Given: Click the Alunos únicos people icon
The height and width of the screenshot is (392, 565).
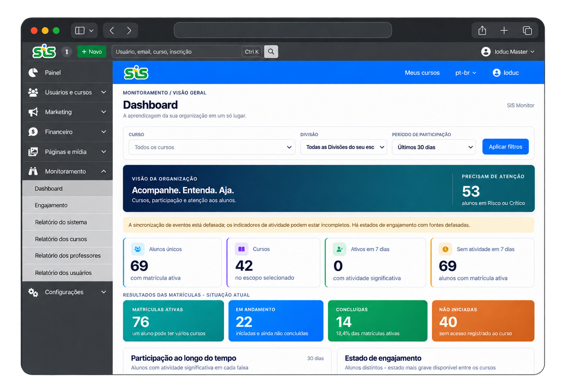Looking at the screenshot, I should coord(138,249).
